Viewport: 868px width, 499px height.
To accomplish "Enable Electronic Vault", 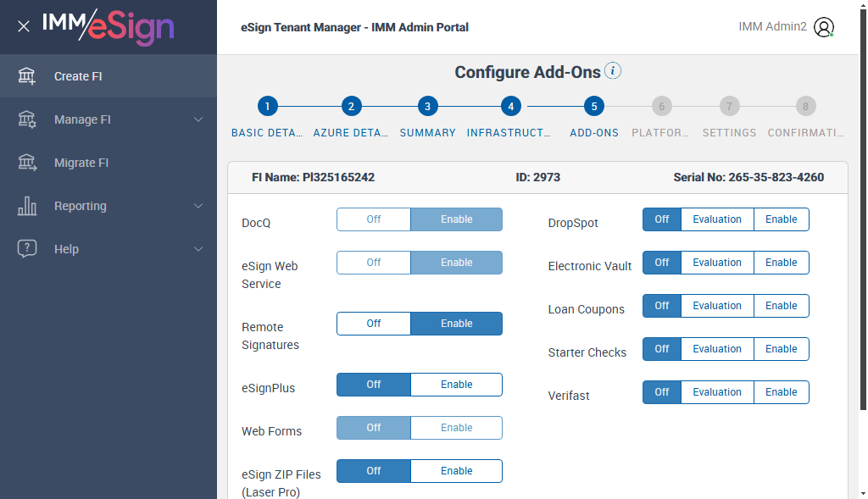I will click(x=781, y=263).
